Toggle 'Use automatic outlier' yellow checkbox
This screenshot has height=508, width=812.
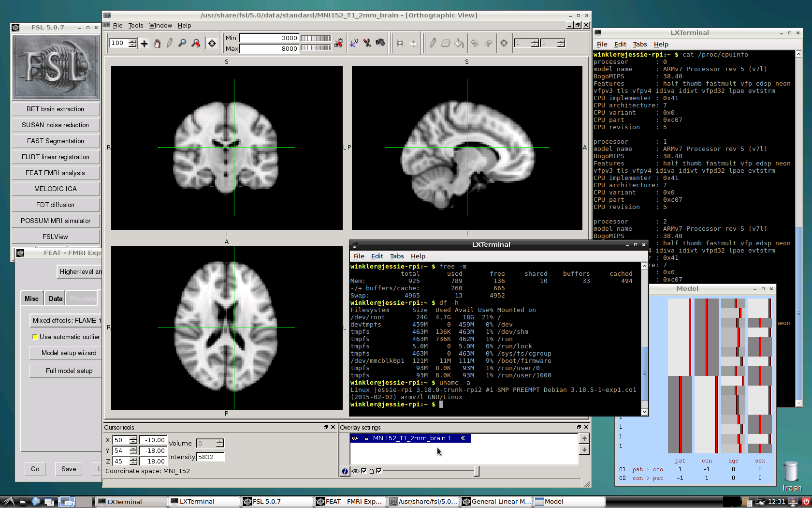click(x=35, y=337)
